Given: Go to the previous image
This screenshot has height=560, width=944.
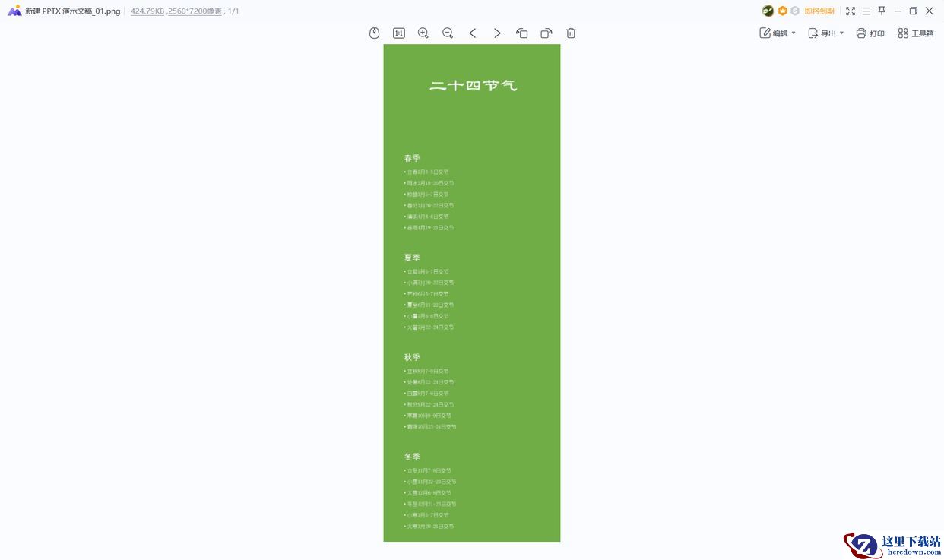Looking at the screenshot, I should (x=473, y=33).
